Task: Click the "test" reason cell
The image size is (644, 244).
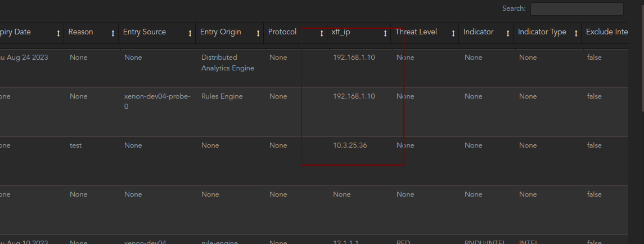Action: (75, 145)
